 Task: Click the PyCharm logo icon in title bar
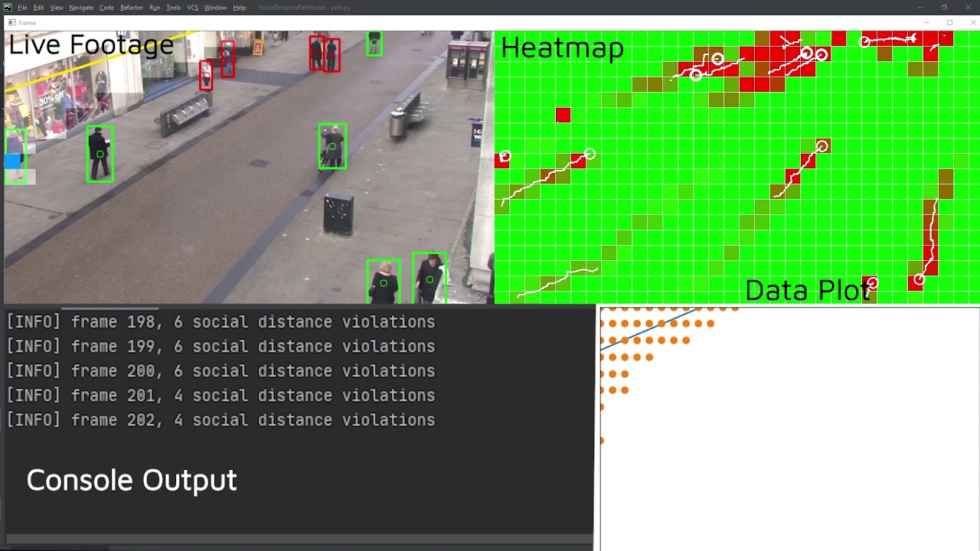pos(8,7)
